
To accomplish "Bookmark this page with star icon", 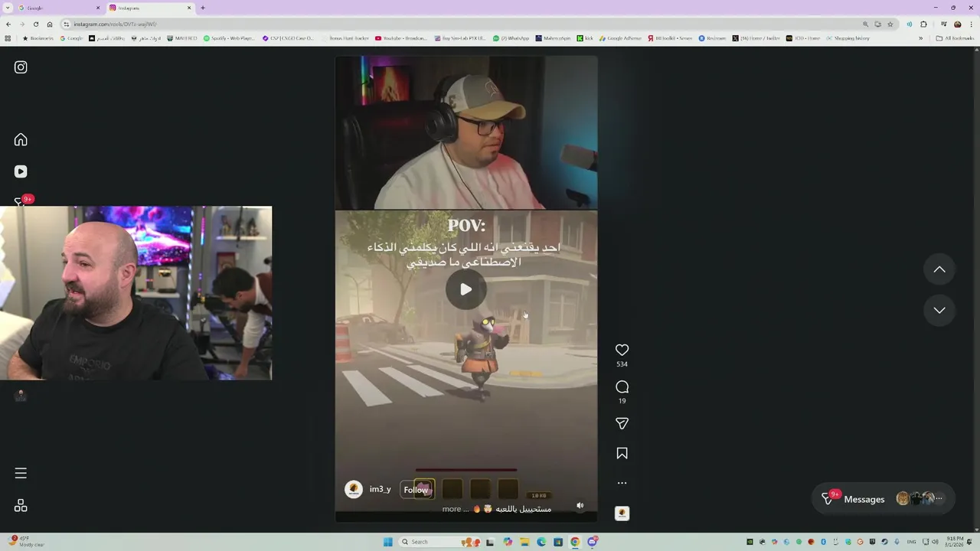I will pyautogui.click(x=890, y=24).
